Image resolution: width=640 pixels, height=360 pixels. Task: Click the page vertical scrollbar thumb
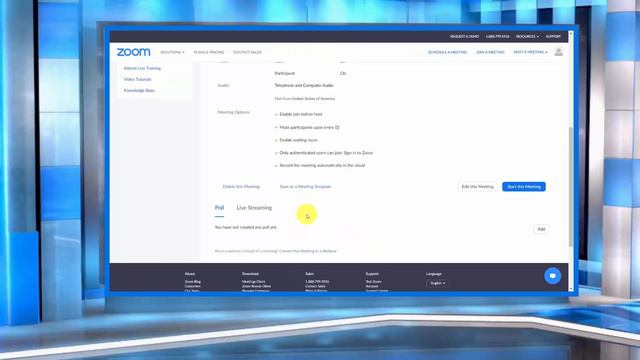tap(571, 186)
